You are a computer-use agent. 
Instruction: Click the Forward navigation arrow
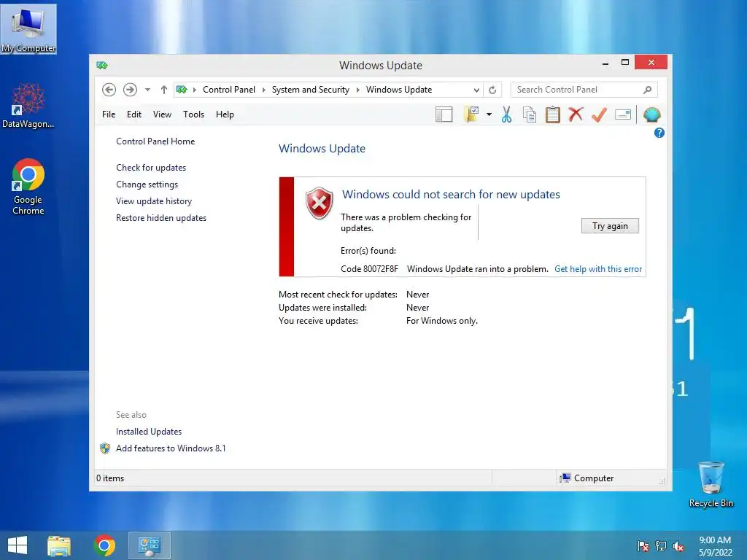point(130,90)
